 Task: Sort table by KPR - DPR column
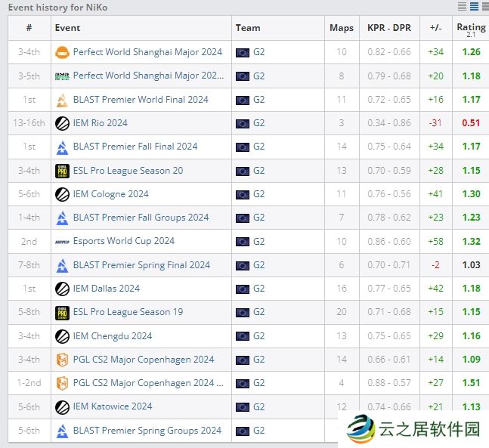pyautogui.click(x=389, y=28)
